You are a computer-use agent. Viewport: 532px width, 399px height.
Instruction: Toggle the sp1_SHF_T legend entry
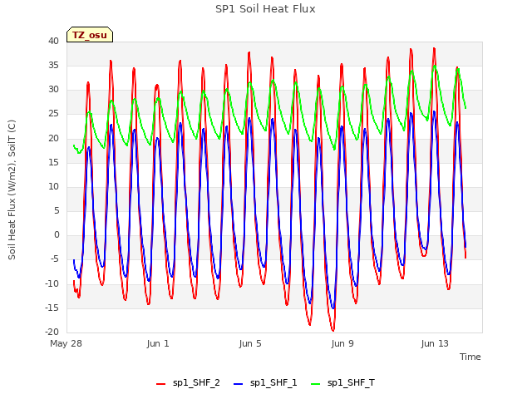pos(342,383)
